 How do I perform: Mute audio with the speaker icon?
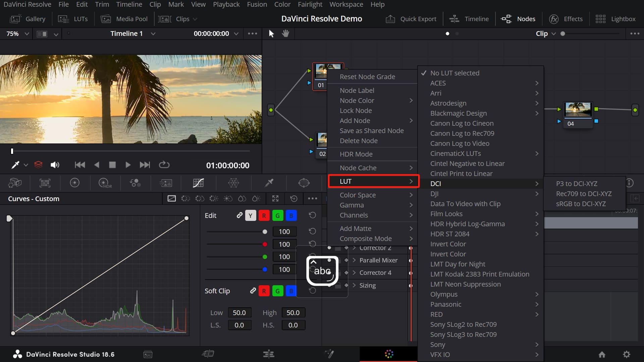tap(55, 165)
